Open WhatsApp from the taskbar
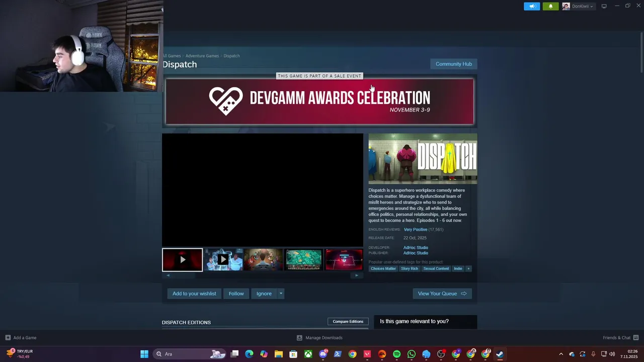This screenshot has width=644, height=362. pos(412,354)
